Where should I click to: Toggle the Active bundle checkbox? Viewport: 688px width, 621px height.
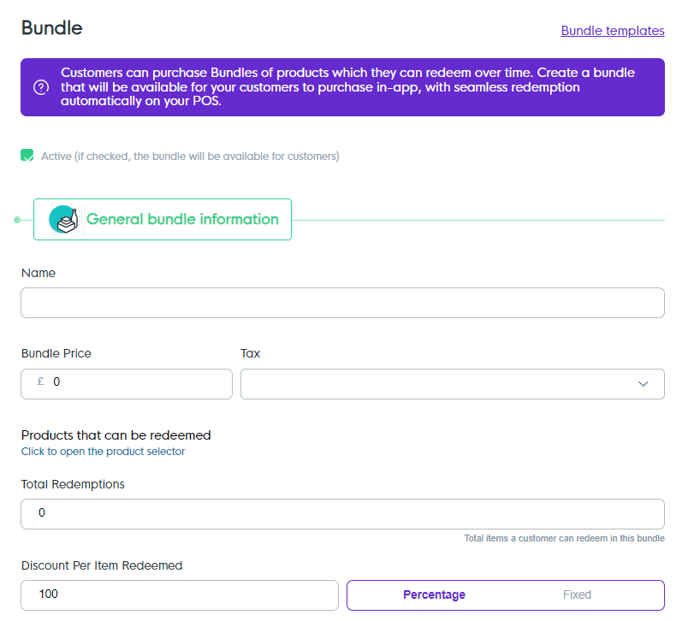click(x=28, y=156)
